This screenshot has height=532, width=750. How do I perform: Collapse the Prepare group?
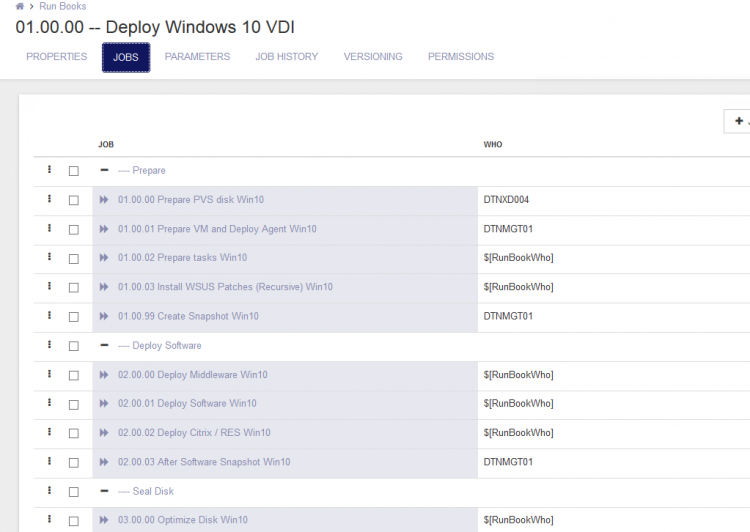[104, 170]
